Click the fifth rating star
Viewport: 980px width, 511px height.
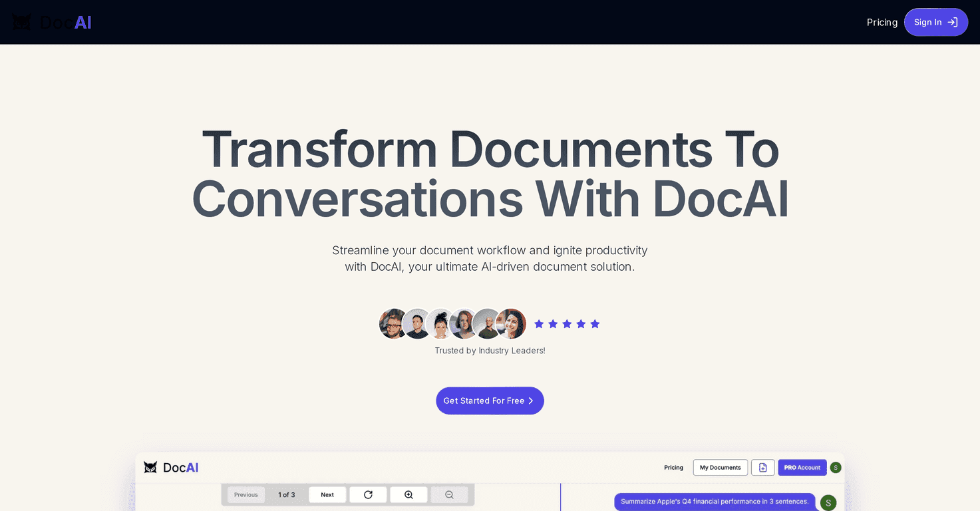[595, 323]
